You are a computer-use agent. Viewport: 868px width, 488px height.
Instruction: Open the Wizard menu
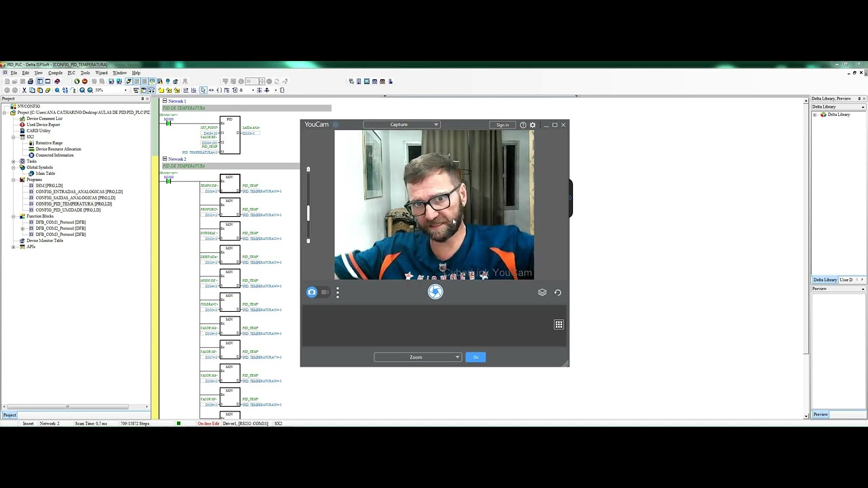(x=101, y=73)
